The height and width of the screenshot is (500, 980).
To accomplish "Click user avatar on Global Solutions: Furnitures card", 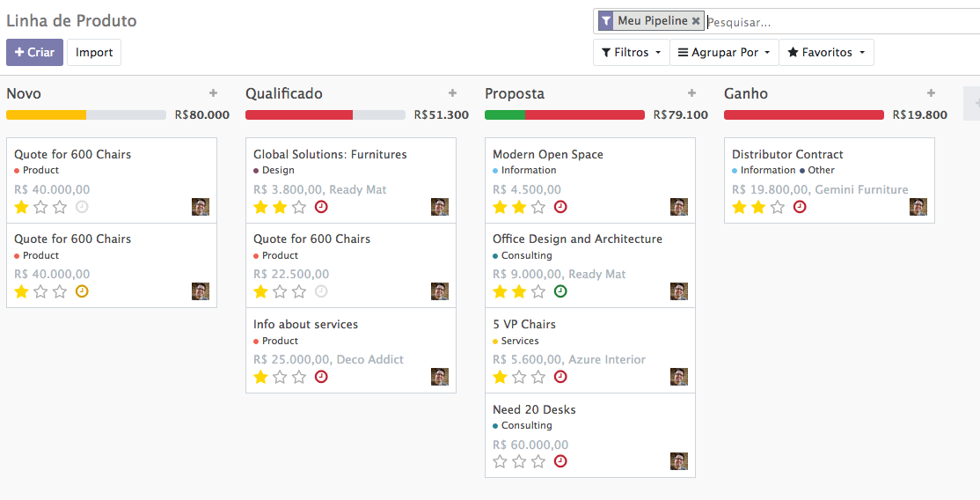I will 439,207.
